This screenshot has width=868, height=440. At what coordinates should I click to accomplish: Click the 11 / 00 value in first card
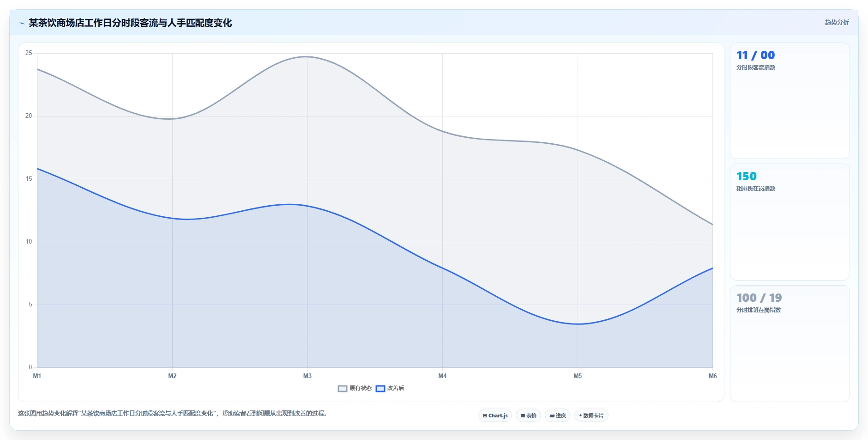755,55
